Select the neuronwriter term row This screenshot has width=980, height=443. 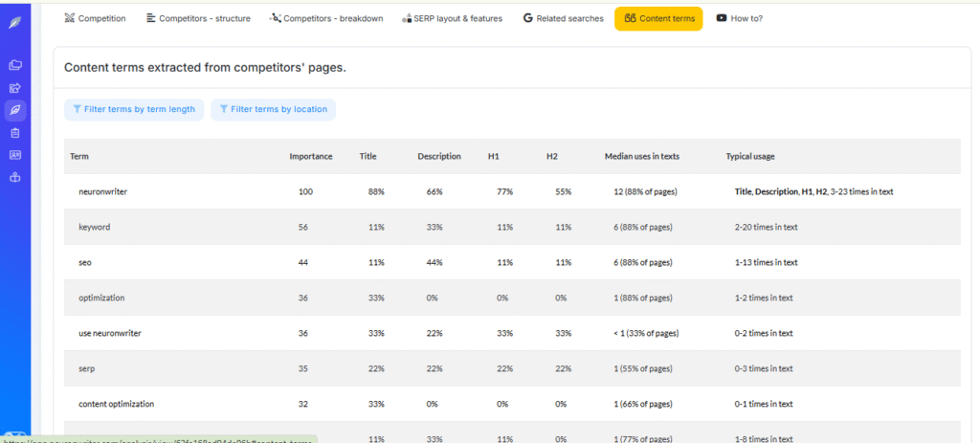coord(512,191)
